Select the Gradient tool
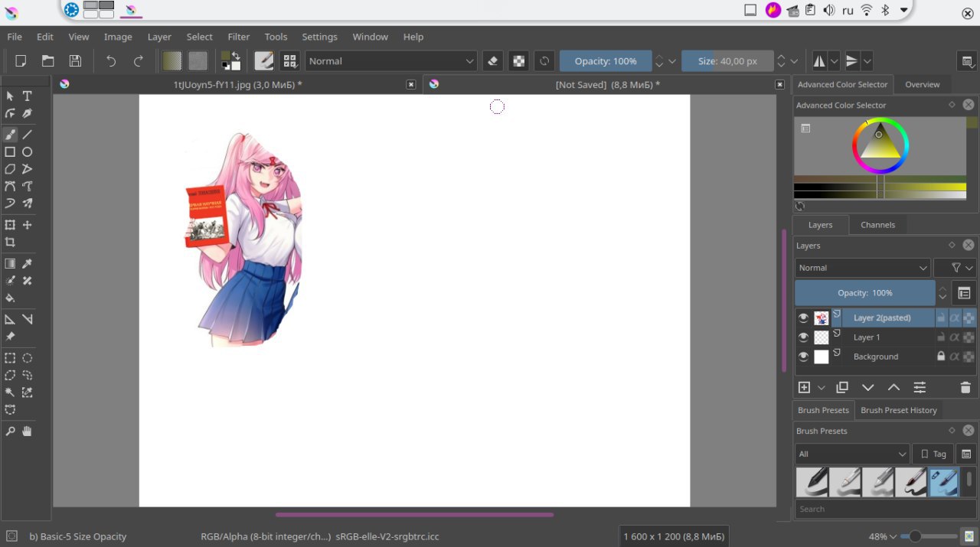This screenshot has width=980, height=547. pos(10,264)
